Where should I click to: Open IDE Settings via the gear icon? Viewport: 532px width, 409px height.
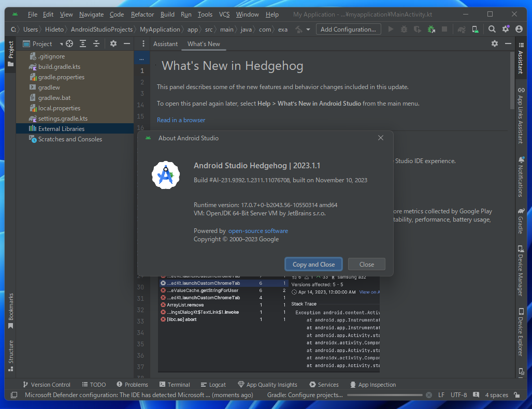(x=505, y=30)
